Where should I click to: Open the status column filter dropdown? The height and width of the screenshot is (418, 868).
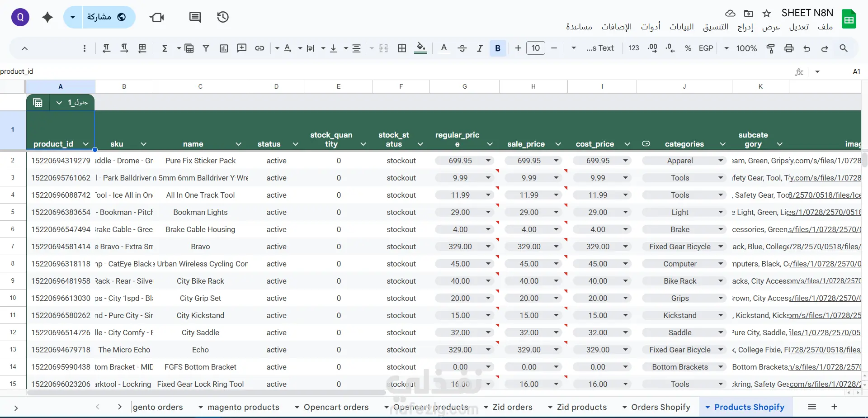coord(296,144)
